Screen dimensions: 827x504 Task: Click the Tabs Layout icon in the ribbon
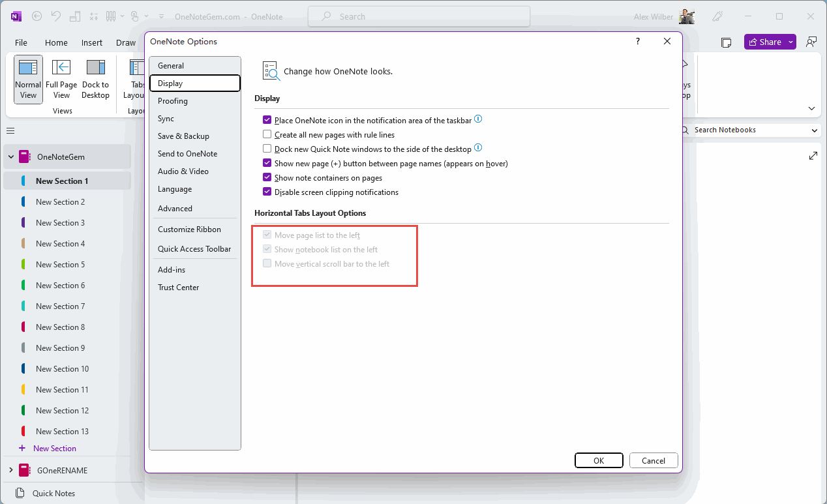click(x=137, y=67)
